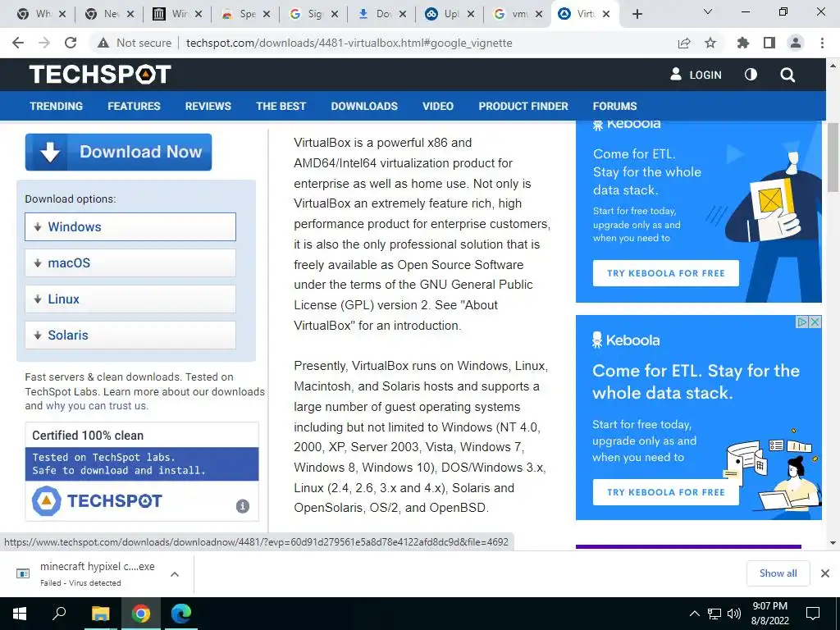Viewport: 840px width, 630px height.
Task: Open Microsoft Edge from taskbar
Action: tap(181, 614)
